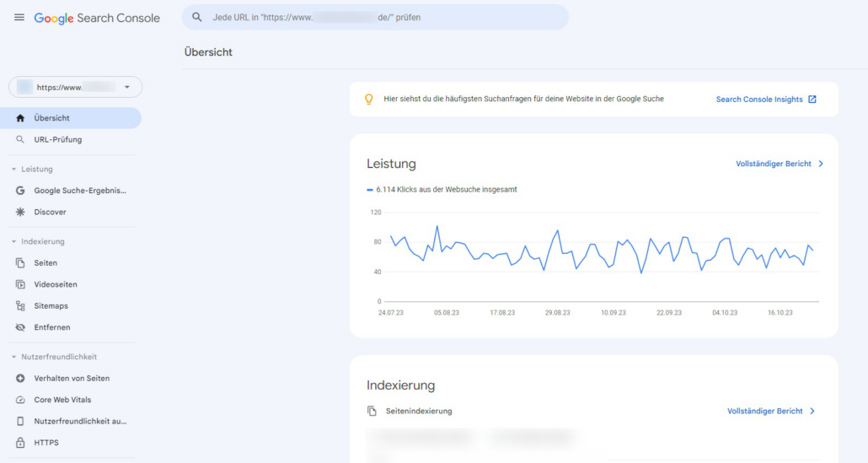
Task: Collapse the Leistung sidebar section
Action: [33, 169]
